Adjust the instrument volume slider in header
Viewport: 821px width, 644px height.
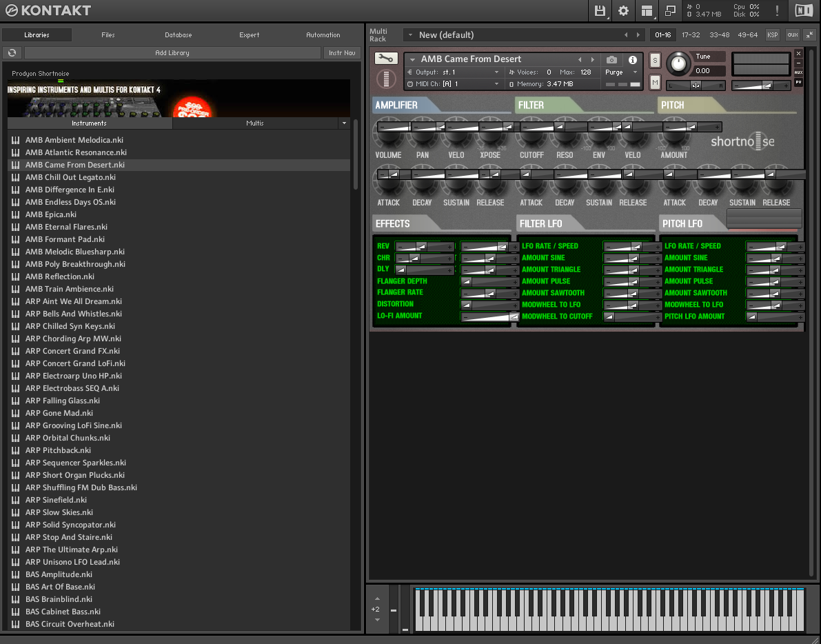pos(761,85)
